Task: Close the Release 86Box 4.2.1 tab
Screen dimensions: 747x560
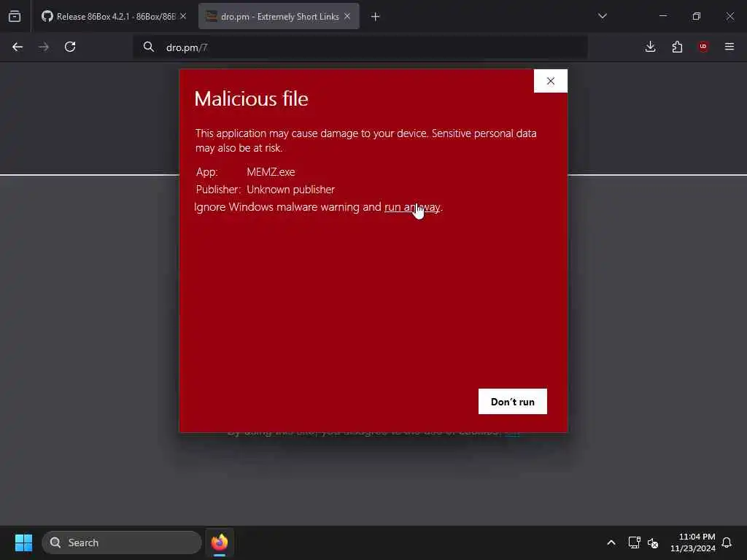Action: [183, 16]
